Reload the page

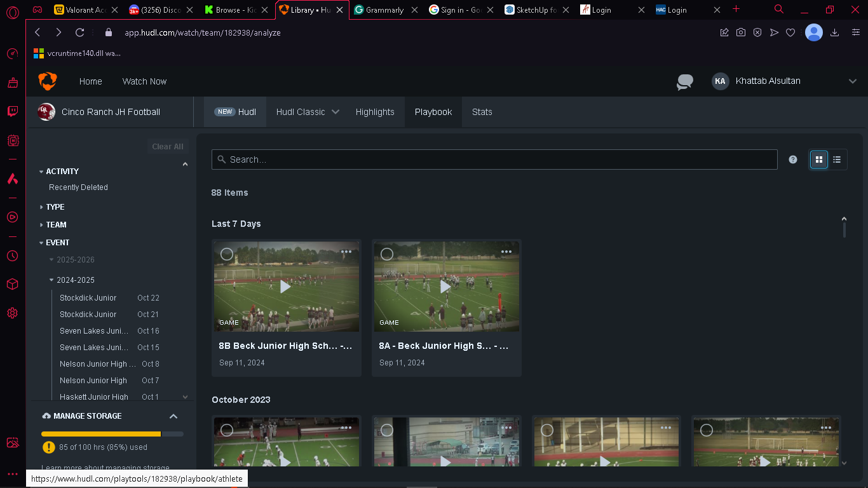(x=79, y=32)
